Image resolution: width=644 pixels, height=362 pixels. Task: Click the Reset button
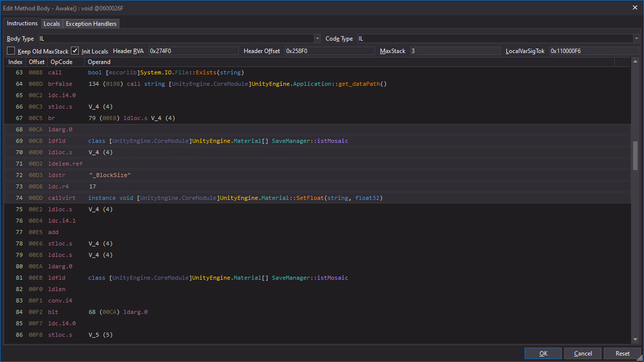[623, 354]
